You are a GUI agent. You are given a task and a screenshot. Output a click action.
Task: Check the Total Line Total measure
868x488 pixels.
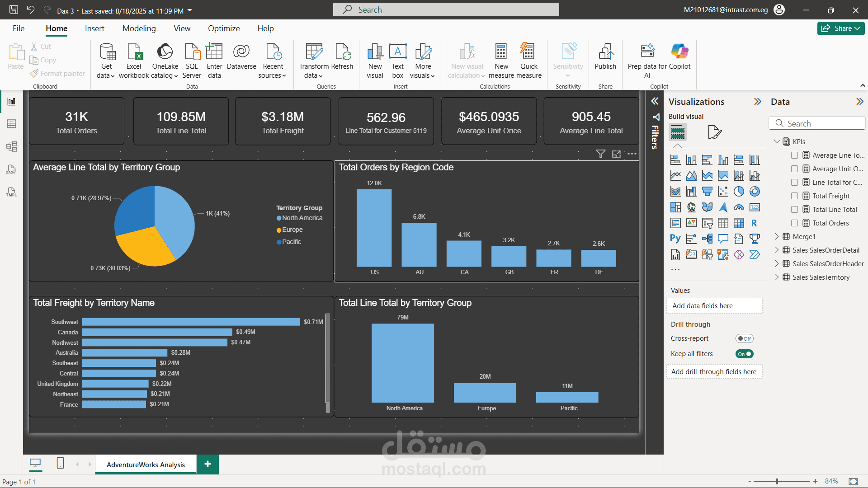click(x=794, y=210)
